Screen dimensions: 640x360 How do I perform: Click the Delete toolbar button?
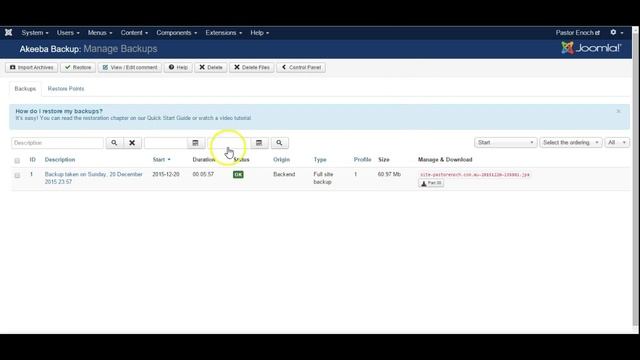211,67
